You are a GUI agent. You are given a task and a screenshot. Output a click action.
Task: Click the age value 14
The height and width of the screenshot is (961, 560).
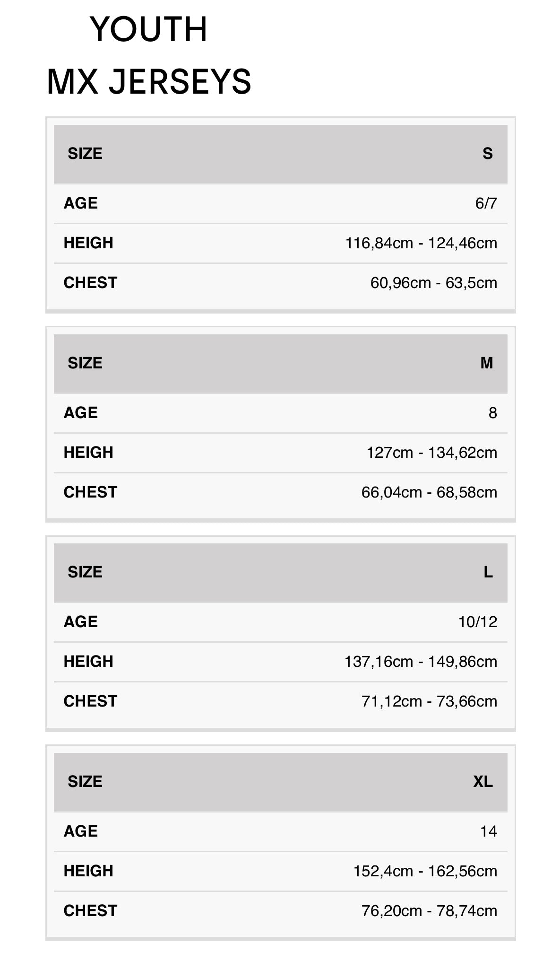pos(488,831)
